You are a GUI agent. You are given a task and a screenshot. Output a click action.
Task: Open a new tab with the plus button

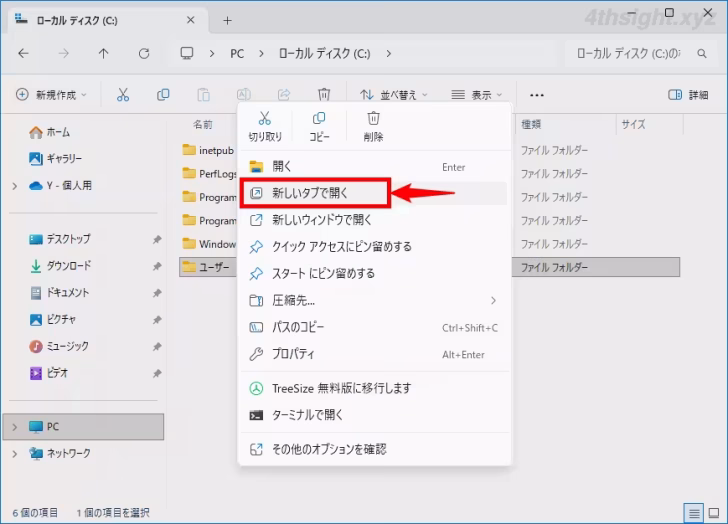click(228, 20)
